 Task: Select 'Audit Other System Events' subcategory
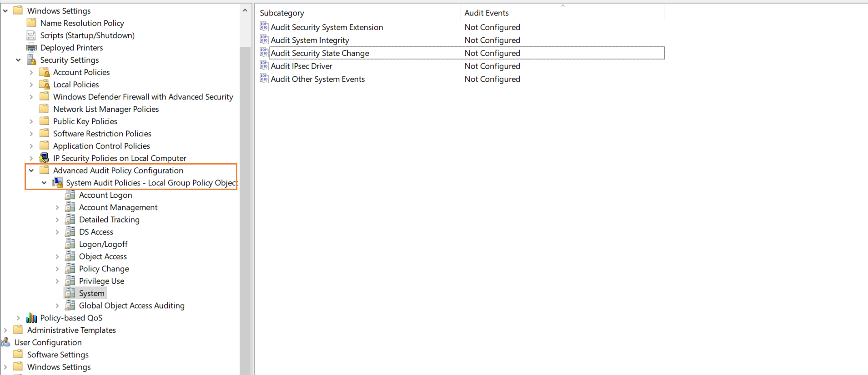(x=318, y=79)
